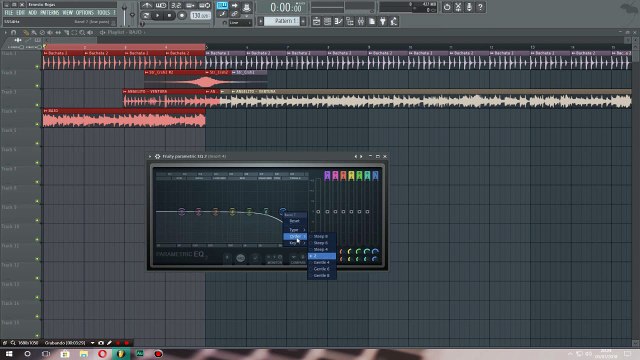This screenshot has width=640, height=360.
Task: Click the Parametric EQ 2 gear settings icon
Action: click(158, 156)
